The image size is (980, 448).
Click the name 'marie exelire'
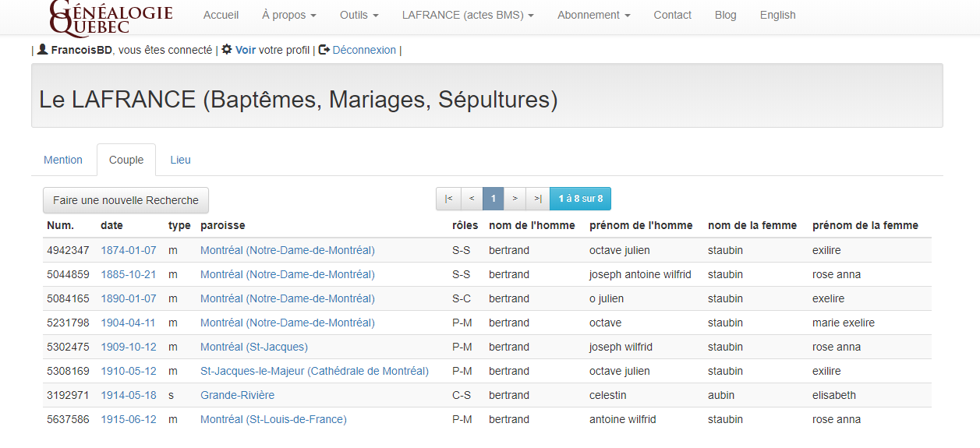pyautogui.click(x=844, y=323)
